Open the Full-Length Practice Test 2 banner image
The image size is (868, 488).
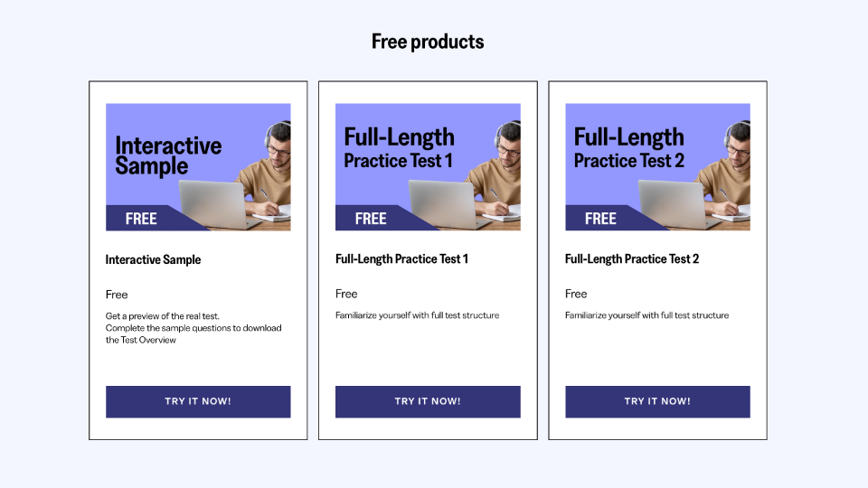657,167
